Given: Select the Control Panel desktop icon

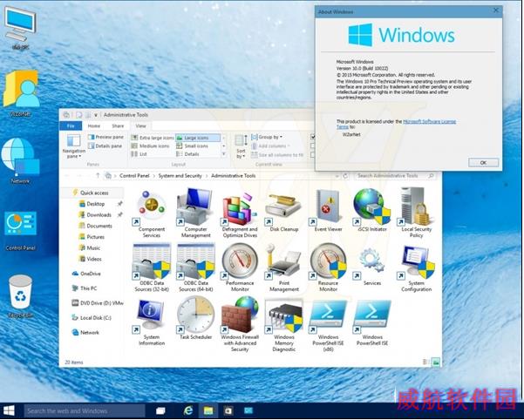Looking at the screenshot, I should click(20, 230).
